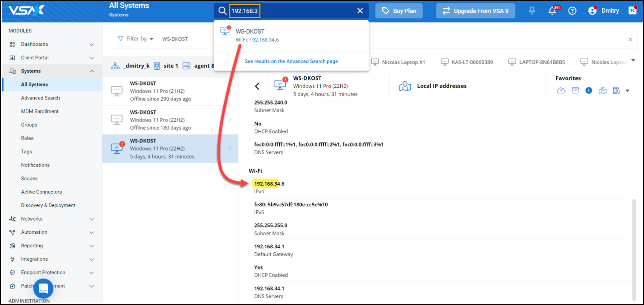The height and width of the screenshot is (305, 644).
Task: Clear the search field with the X
Action: point(360,11)
